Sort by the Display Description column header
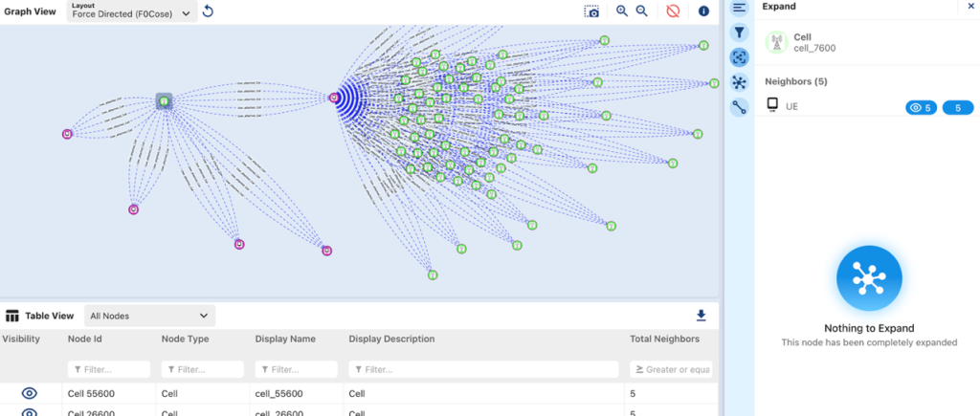Viewport: 980px width, 416px height. coord(391,339)
